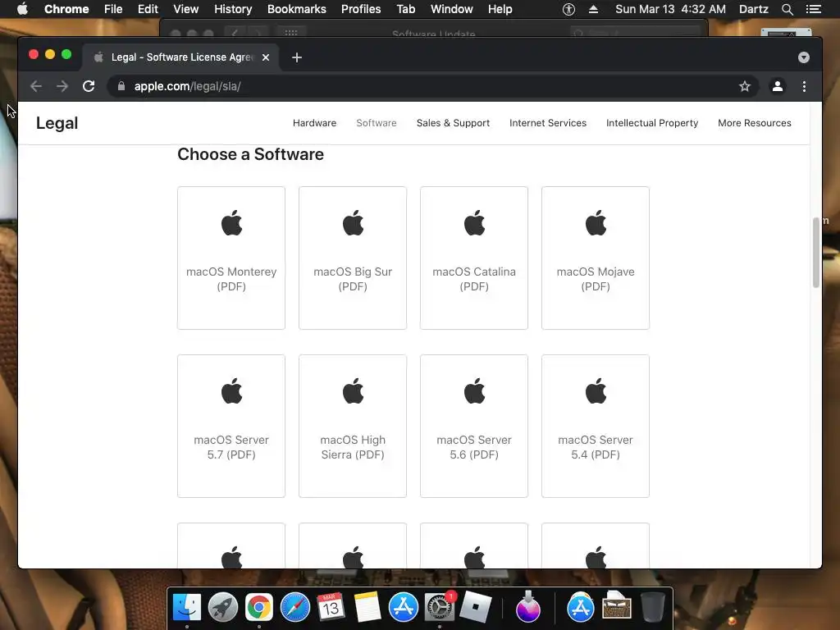840x630 pixels.
Task: Open macOS Mojave (PDF) license
Action: pyautogui.click(x=596, y=258)
